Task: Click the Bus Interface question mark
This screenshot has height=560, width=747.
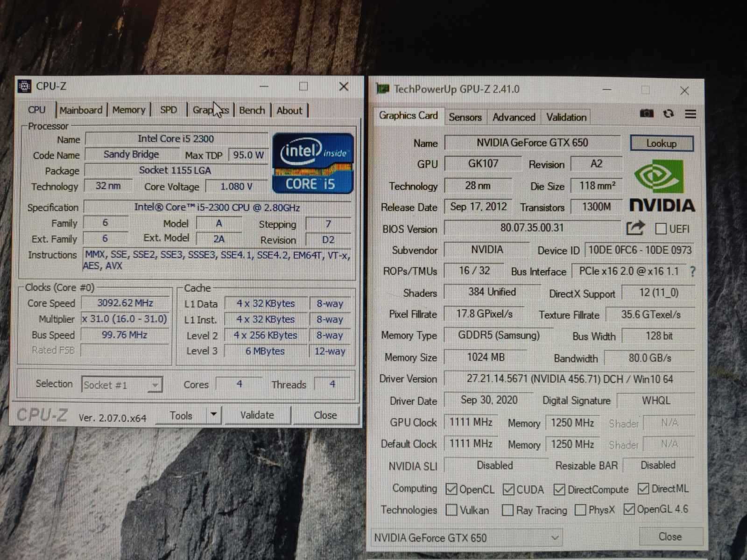Action: [x=693, y=272]
